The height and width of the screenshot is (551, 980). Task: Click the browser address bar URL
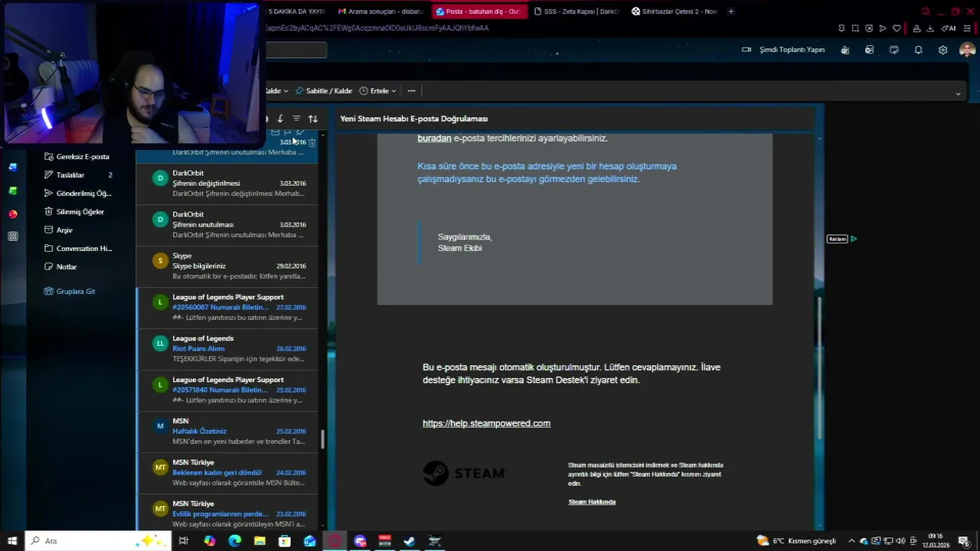click(x=377, y=28)
